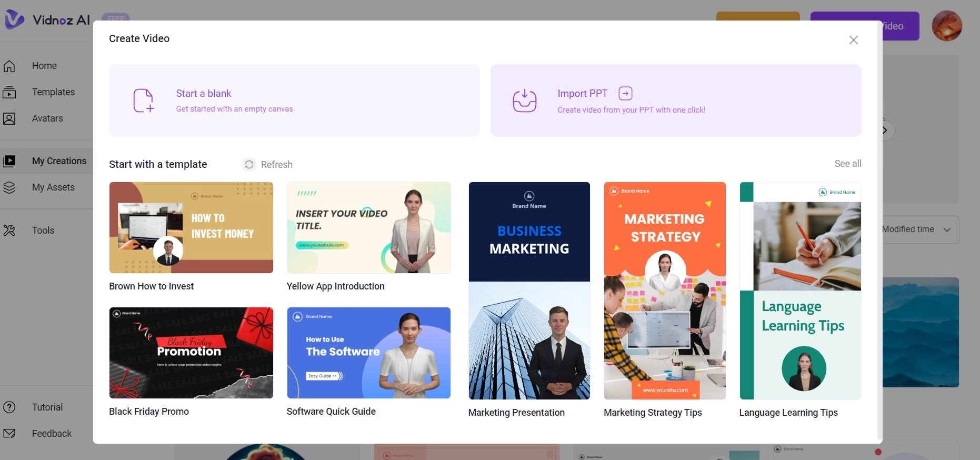Click the Refresh templates icon

[249, 165]
